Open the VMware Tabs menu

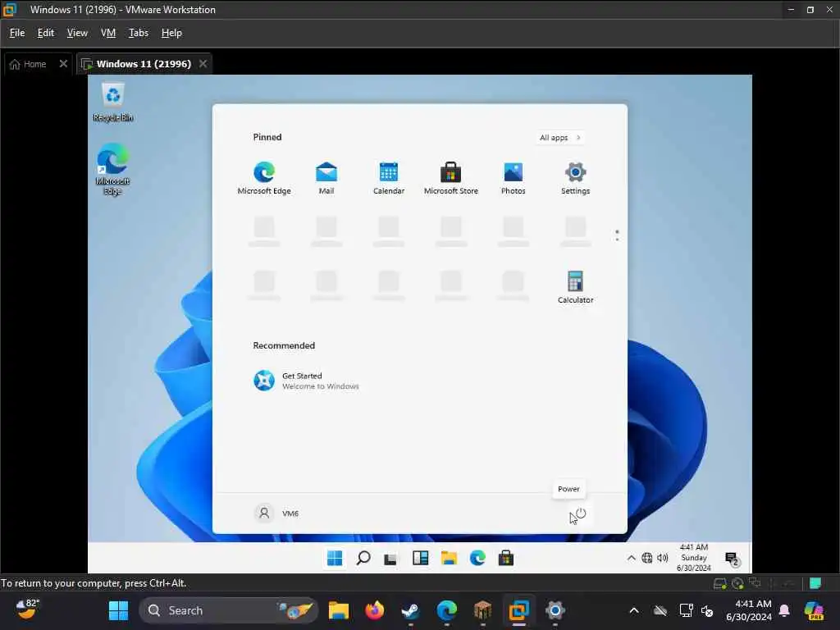138,33
